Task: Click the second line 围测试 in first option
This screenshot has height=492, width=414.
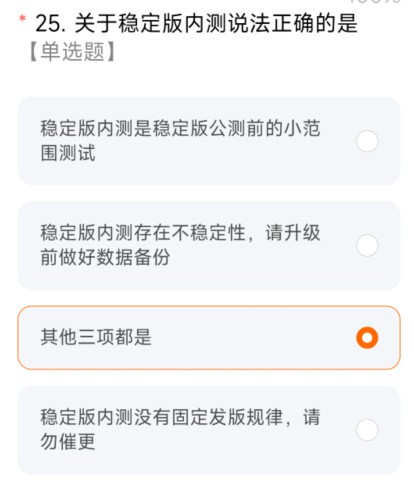Action: (x=68, y=153)
